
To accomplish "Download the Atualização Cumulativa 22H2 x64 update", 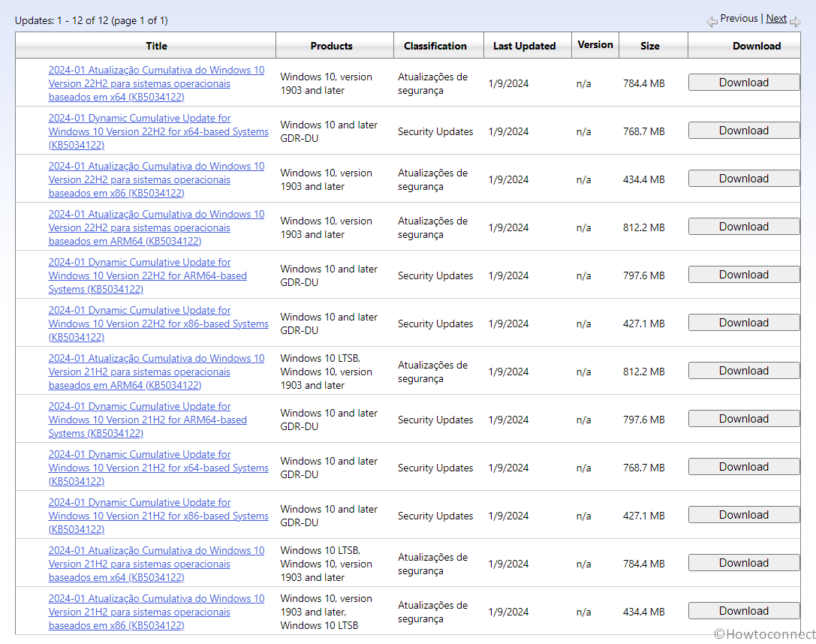I will (x=743, y=83).
